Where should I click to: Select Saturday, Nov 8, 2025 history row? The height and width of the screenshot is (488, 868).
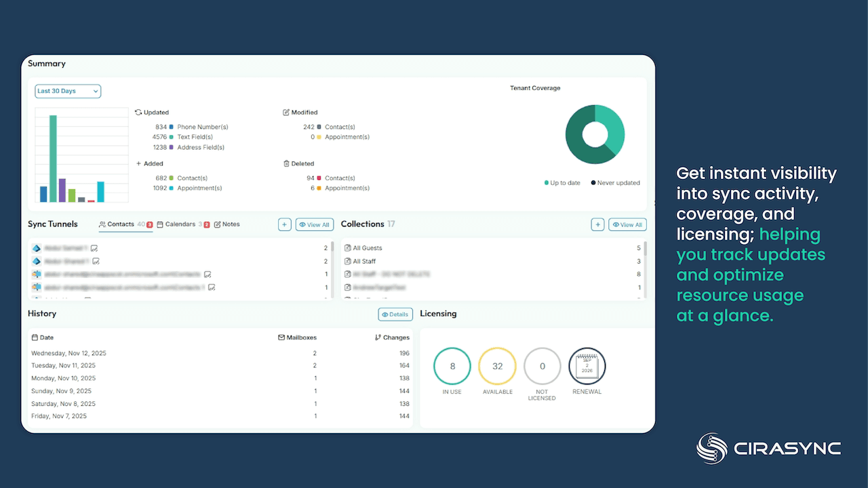click(220, 403)
